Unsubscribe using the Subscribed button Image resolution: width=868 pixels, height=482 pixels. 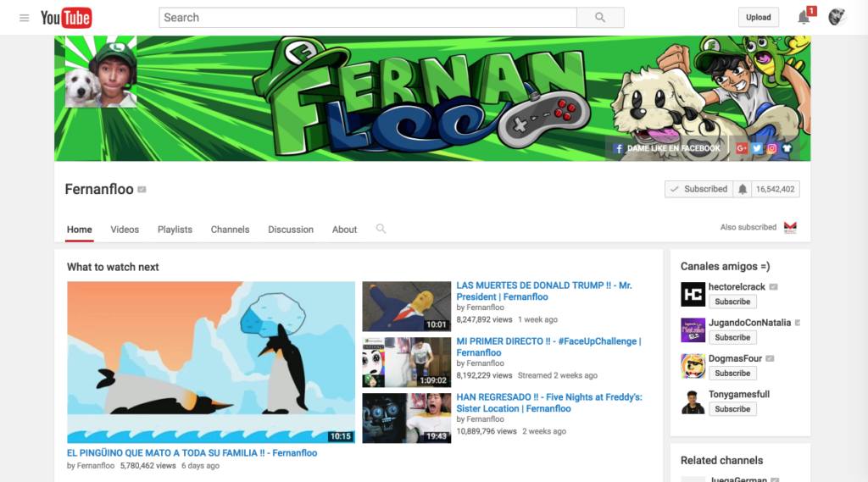(x=698, y=189)
